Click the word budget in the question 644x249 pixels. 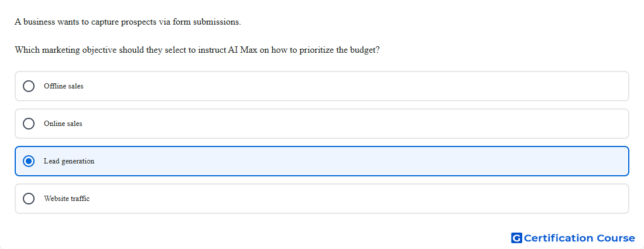365,50
